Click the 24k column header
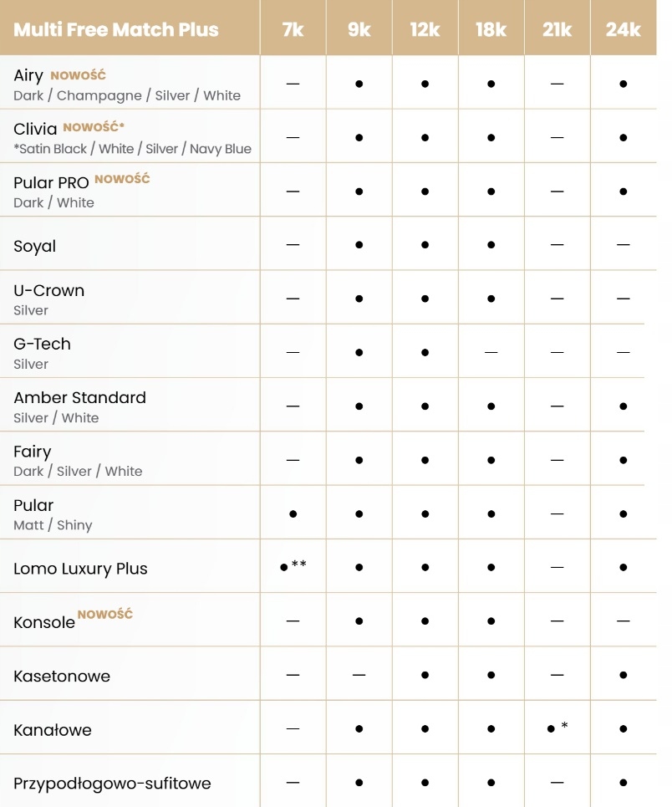Image resolution: width=672 pixels, height=807 pixels. (x=624, y=29)
